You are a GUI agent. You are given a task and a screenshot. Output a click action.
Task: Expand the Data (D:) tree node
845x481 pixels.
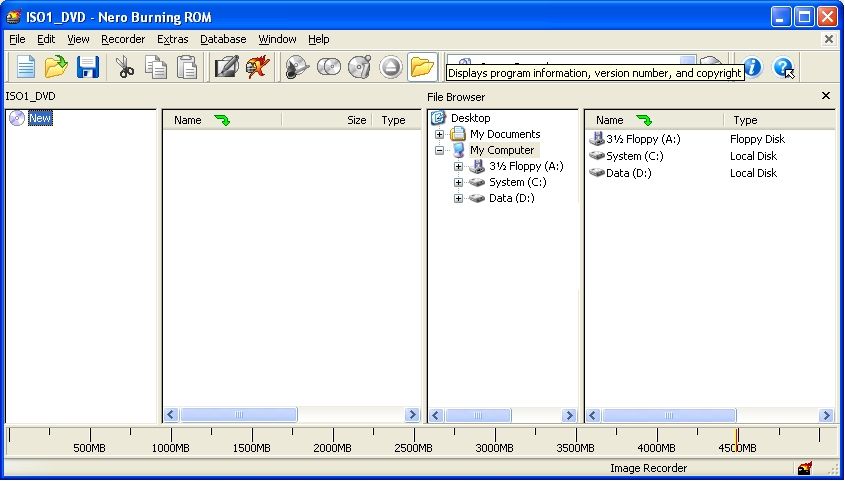tap(458, 198)
